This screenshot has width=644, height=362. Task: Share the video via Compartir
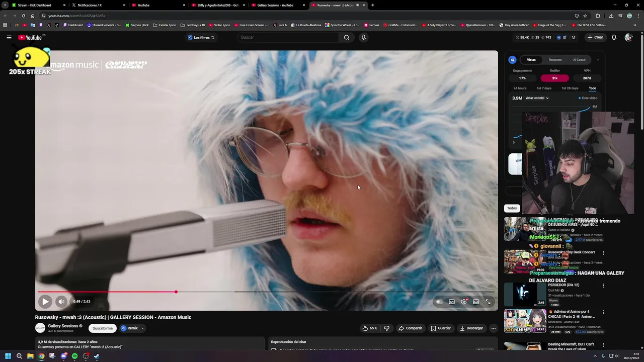coord(410,328)
